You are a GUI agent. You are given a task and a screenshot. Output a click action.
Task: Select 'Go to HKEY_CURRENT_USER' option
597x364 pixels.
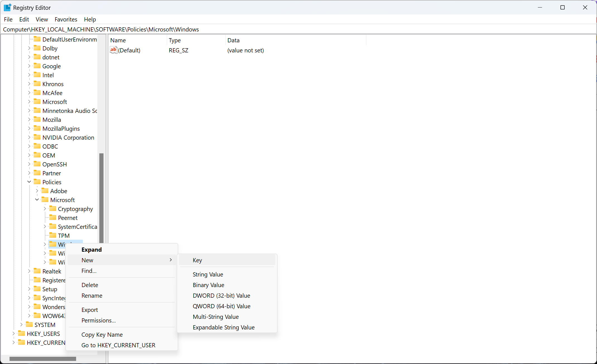tap(118, 345)
